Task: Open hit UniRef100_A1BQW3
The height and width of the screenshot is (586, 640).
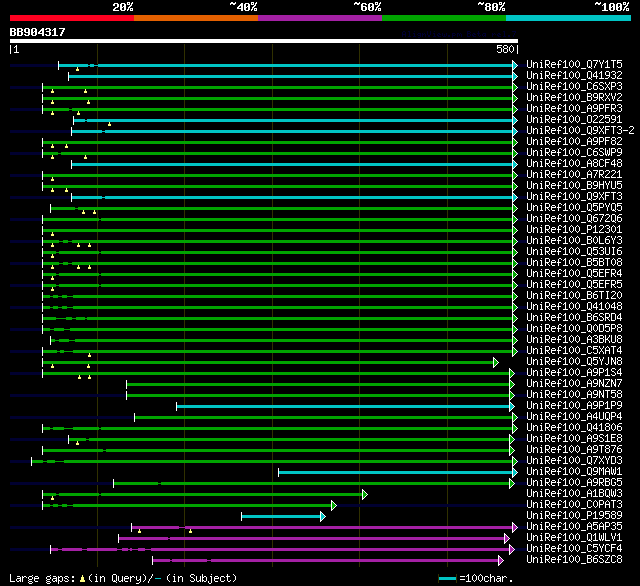Action: coord(574,494)
